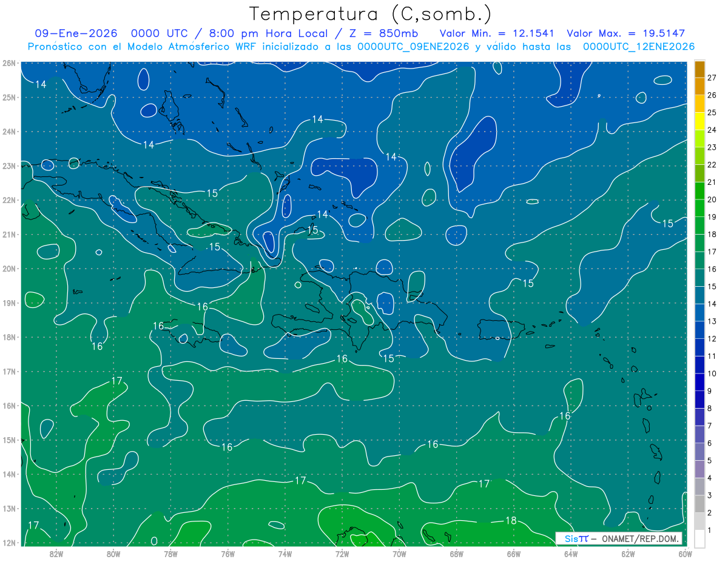This screenshot has height=562, width=728.
Task: Click the '74W' longitude axis label
Action: (x=285, y=554)
